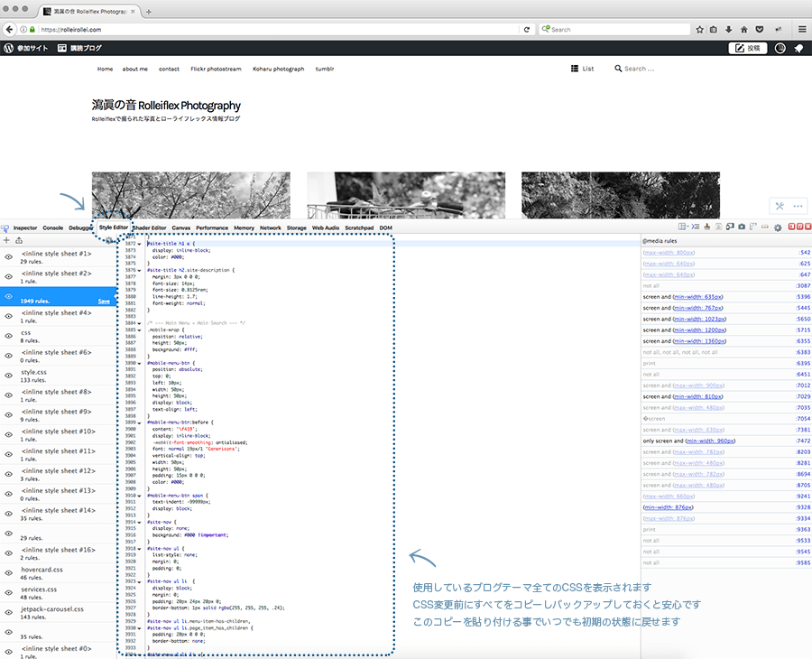Viewport: 812px width, 659px height.
Task: Bookmark this page with the star icon
Action: 699,29
